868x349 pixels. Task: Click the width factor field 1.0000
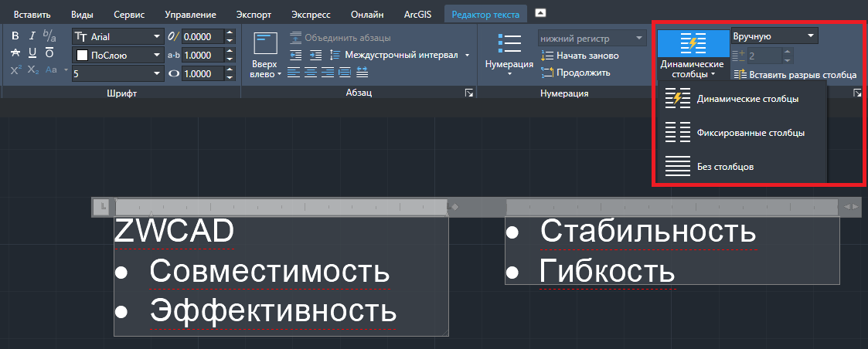(202, 73)
